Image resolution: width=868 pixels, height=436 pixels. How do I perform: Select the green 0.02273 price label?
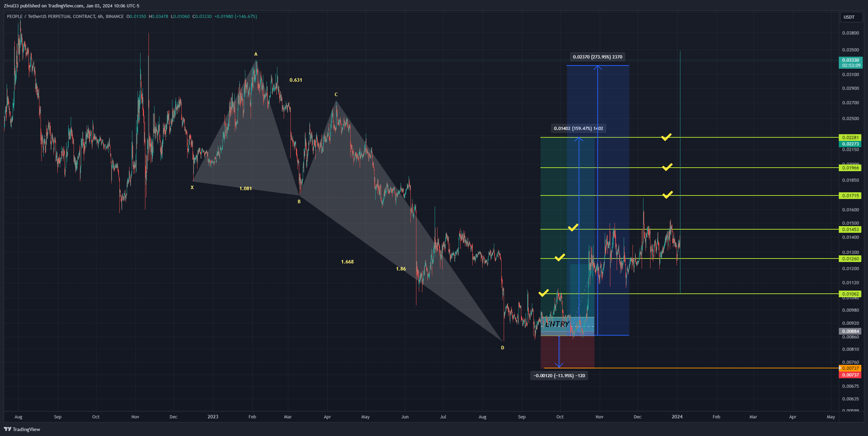pos(850,144)
